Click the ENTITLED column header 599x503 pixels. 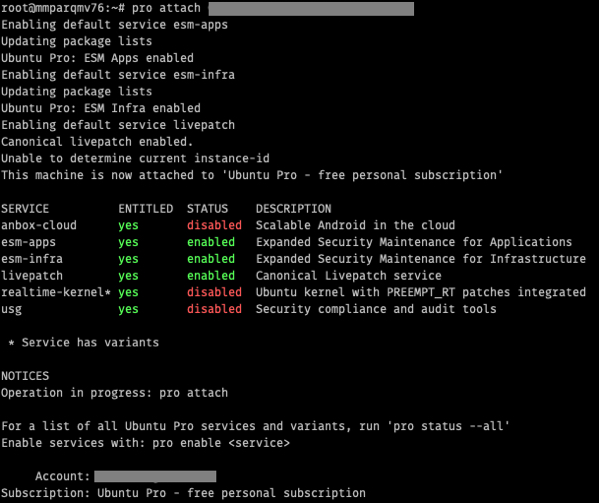pos(146,209)
